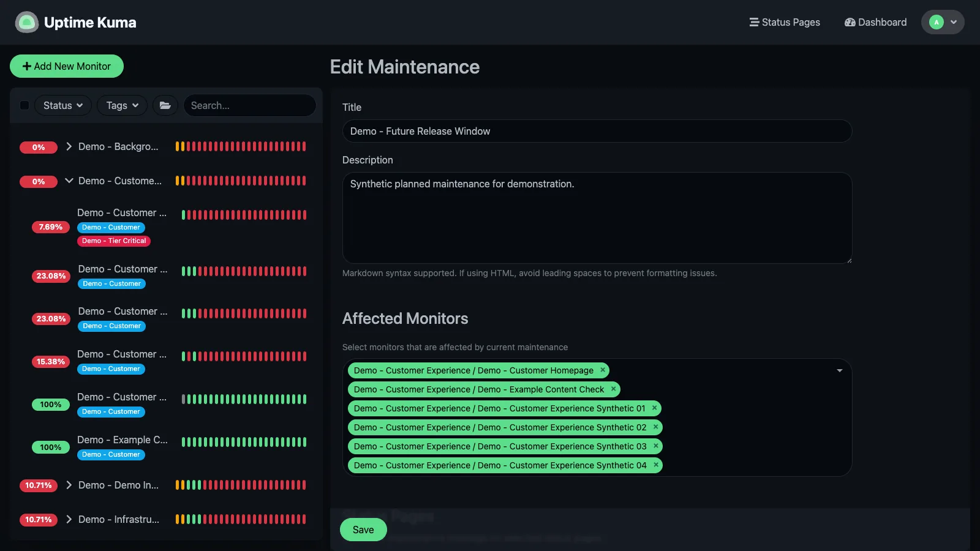Click 100% badge of Demo - Example C...

(x=51, y=448)
